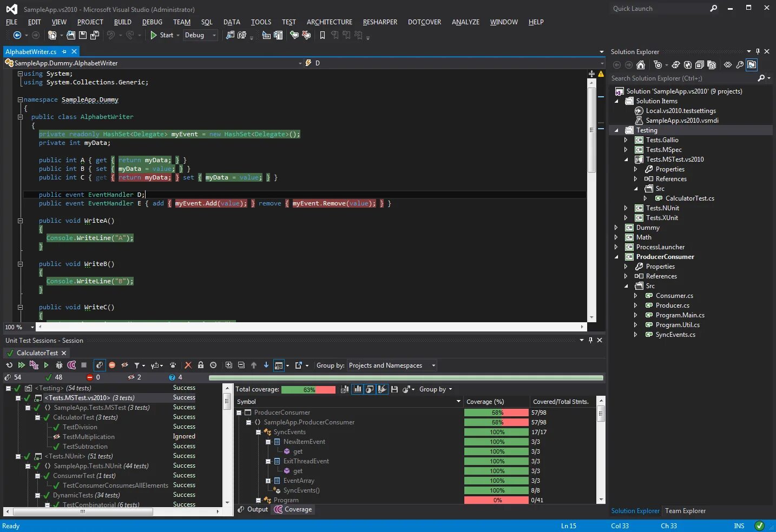776x532 pixels.
Task: Toggle lock icon in unit test session toolbar
Action: pos(201,365)
